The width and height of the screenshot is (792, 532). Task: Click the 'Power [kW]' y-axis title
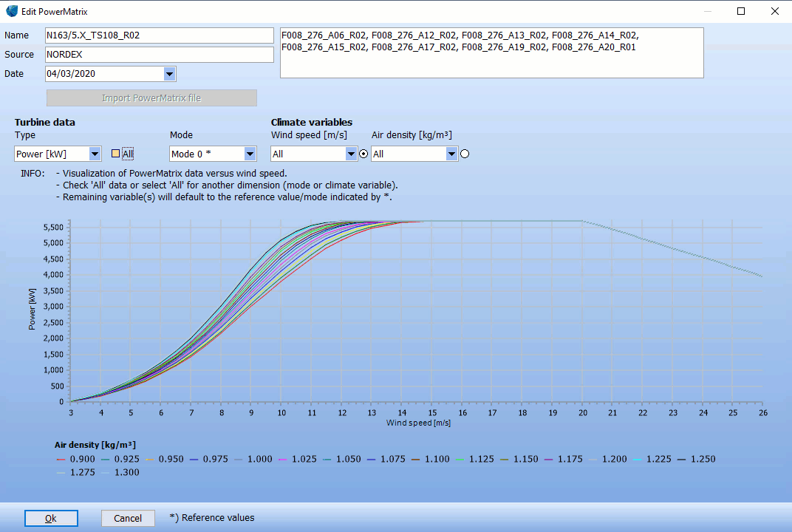pos(33,309)
